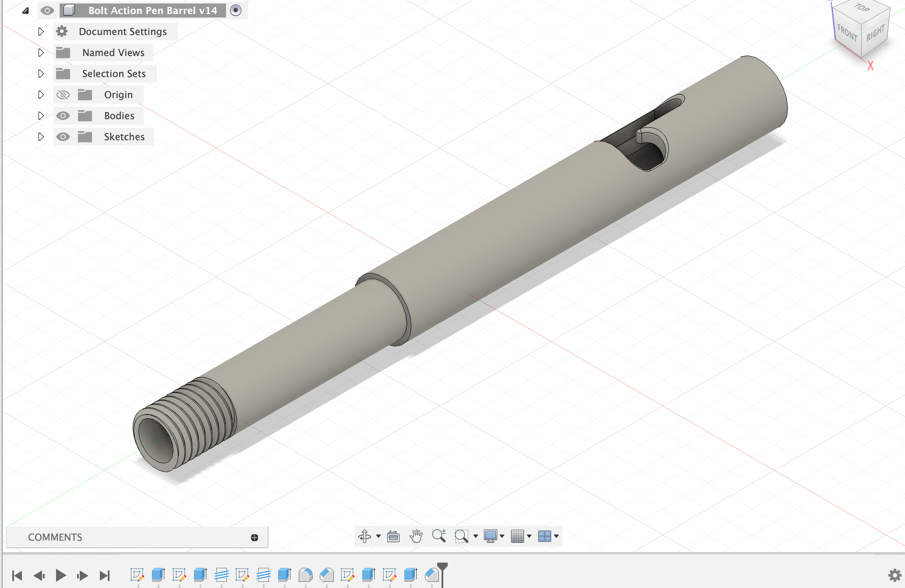Toggle visibility of Bolt Action Pen Barrel component

[47, 11]
